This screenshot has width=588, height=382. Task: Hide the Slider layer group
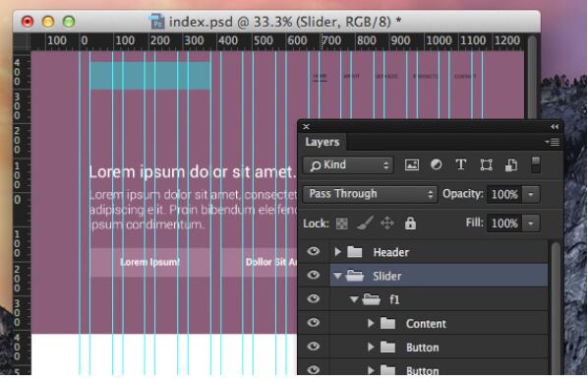[313, 276]
